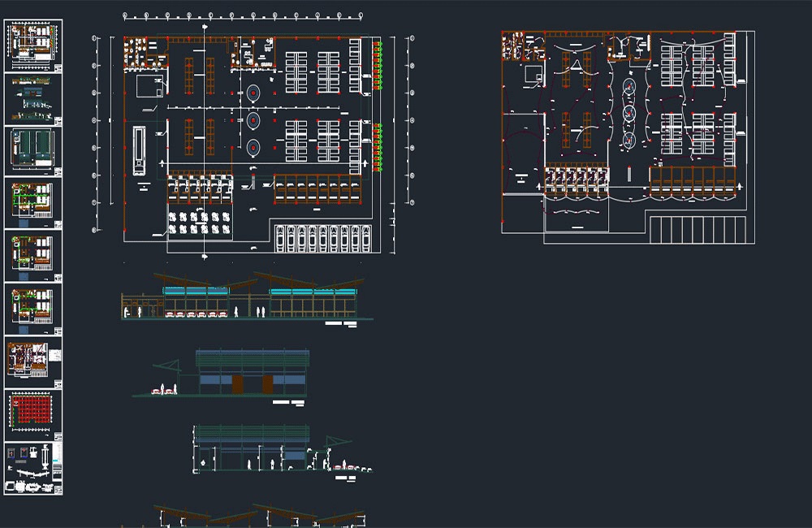Select the front elevation with brown doors
Image resolution: width=812 pixels, height=528 pixels.
[x=222, y=375]
